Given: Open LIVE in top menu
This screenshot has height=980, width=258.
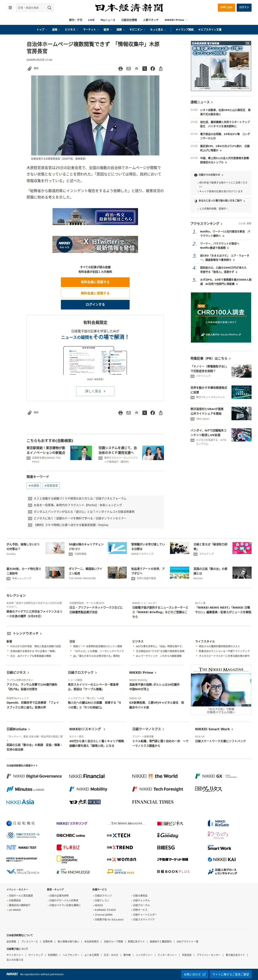Looking at the screenshot, I should [x=91, y=20].
